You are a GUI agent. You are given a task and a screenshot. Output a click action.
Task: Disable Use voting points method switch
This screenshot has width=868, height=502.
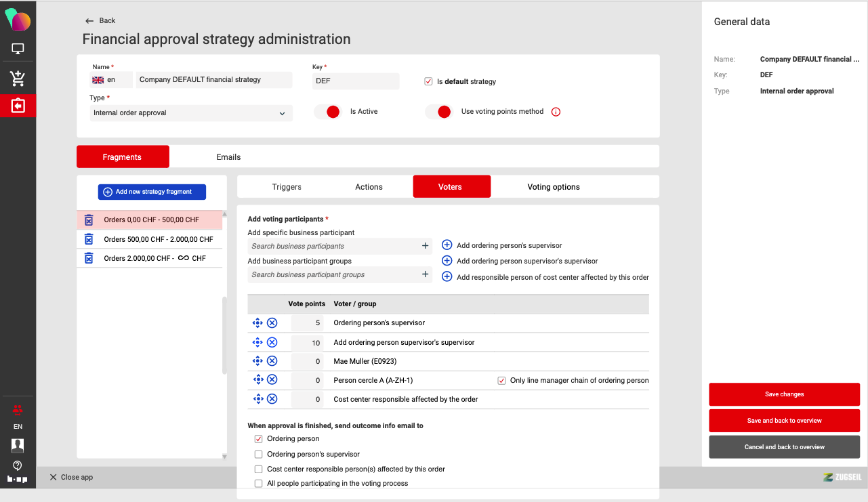point(438,112)
